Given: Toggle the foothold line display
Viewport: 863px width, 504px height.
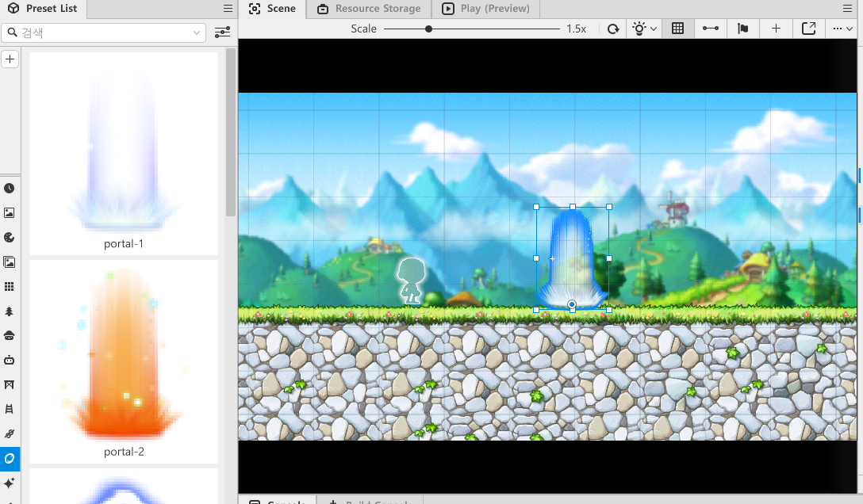Looking at the screenshot, I should tap(711, 29).
